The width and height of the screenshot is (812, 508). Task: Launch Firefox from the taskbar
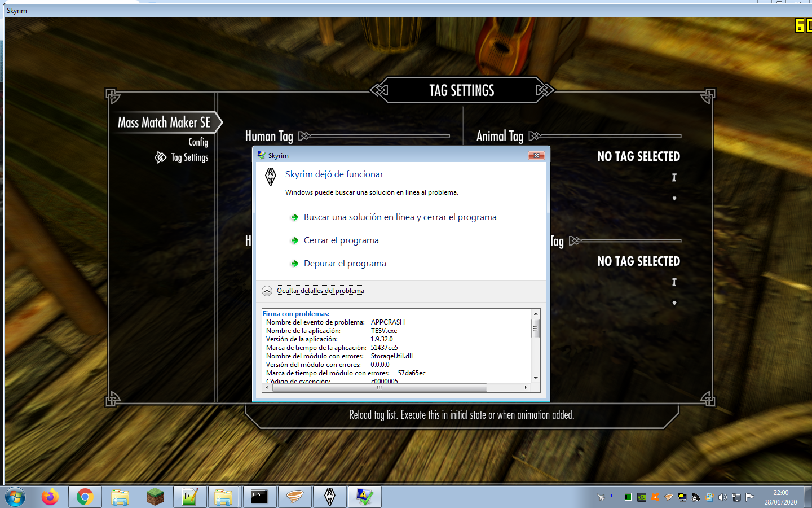[x=50, y=497]
